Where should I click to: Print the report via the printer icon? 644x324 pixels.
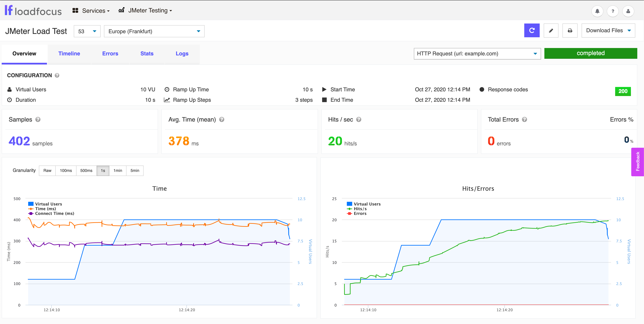coord(570,30)
